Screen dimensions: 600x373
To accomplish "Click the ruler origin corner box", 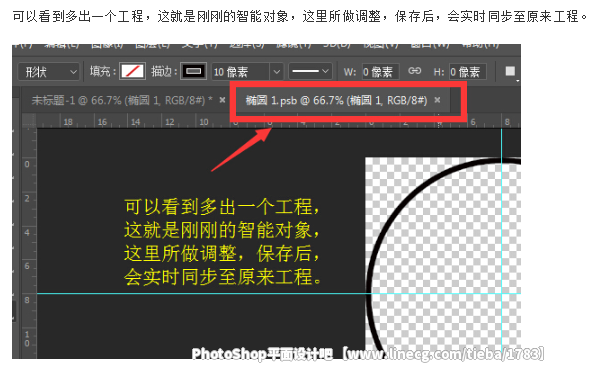I will pyautogui.click(x=29, y=121).
